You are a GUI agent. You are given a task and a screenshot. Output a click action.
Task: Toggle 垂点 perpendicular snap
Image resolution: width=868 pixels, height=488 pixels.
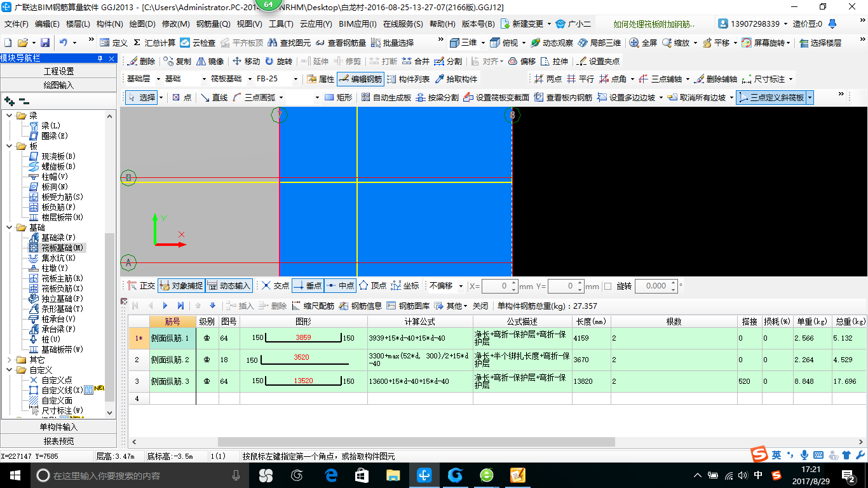pos(308,286)
